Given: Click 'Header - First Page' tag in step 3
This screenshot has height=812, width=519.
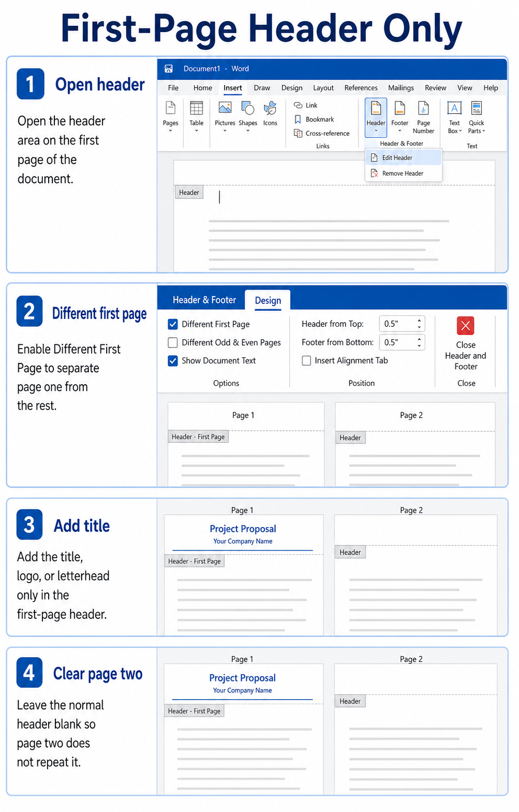Looking at the screenshot, I should [194, 561].
